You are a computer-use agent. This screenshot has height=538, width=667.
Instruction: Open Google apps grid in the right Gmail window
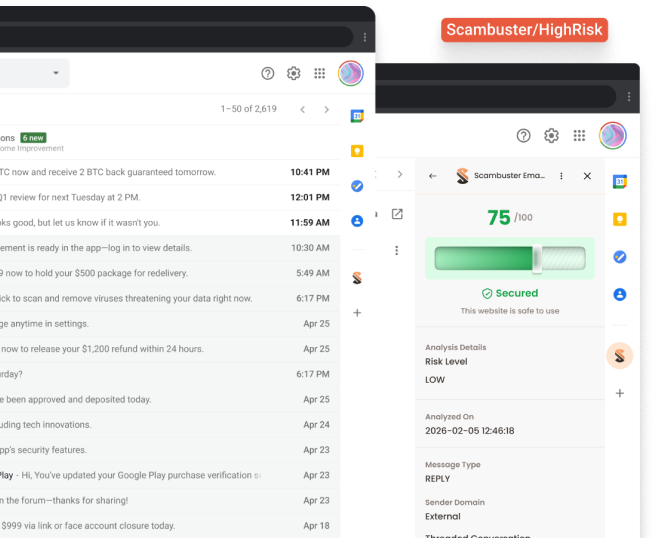pyautogui.click(x=579, y=136)
